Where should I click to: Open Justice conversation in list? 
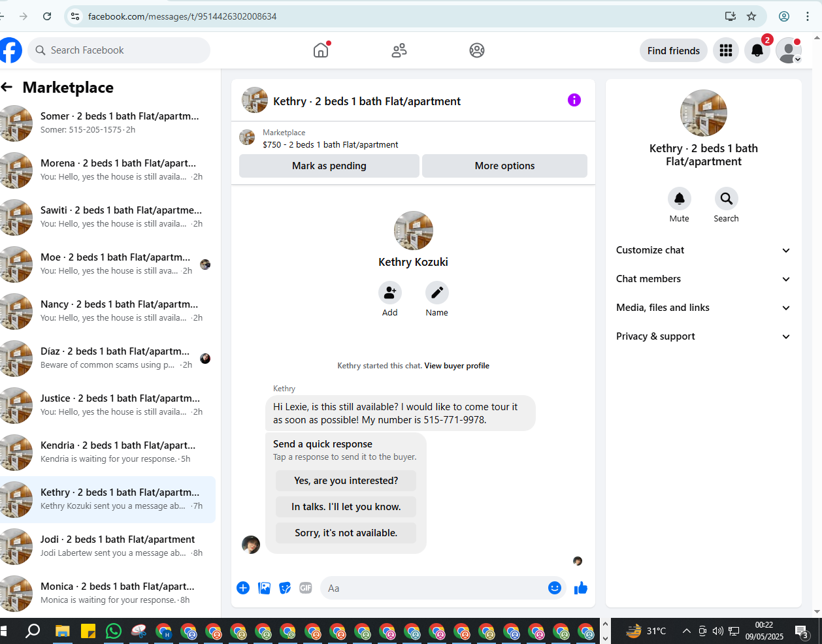click(108, 405)
